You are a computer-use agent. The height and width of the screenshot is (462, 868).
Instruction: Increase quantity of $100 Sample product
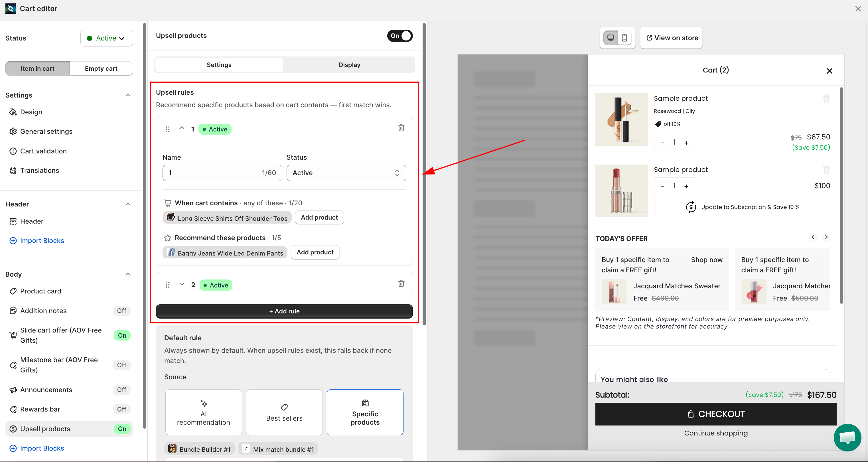click(x=686, y=186)
